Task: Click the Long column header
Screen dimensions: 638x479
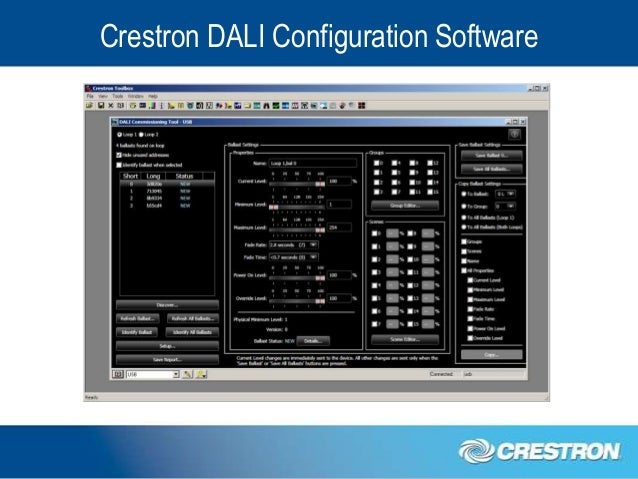Action: click(153, 176)
